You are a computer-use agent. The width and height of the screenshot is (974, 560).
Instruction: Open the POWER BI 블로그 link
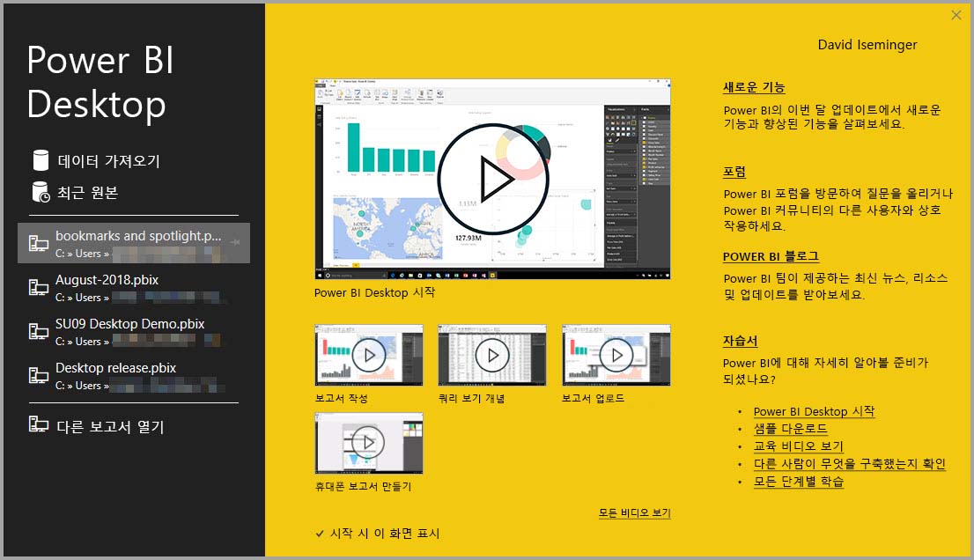771,256
